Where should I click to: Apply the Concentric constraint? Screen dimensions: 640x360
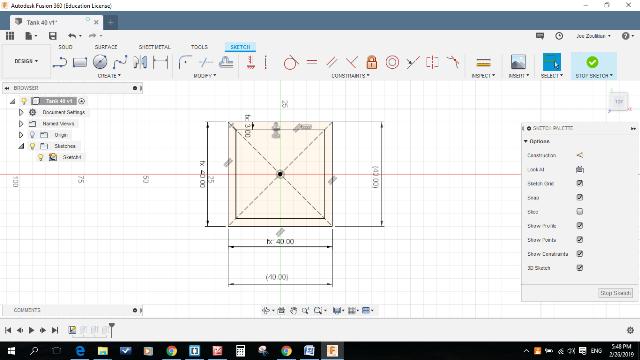(x=392, y=62)
